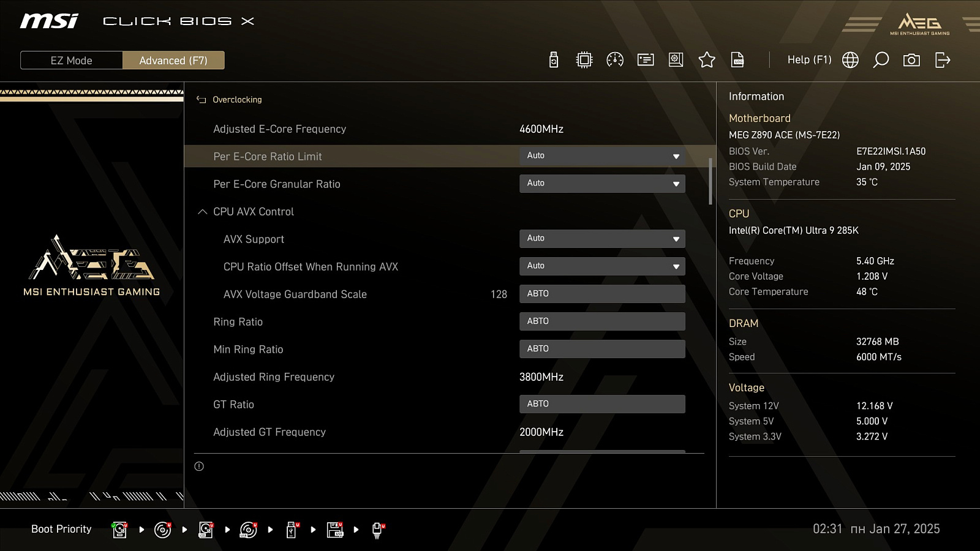Click the Min Ring Ratio input field
The height and width of the screenshot is (551, 980).
click(602, 349)
